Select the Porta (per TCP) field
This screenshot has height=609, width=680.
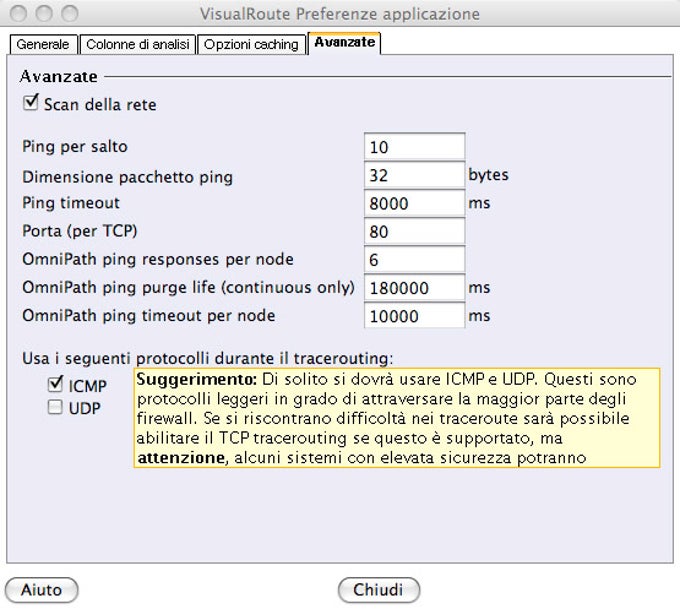point(414,231)
